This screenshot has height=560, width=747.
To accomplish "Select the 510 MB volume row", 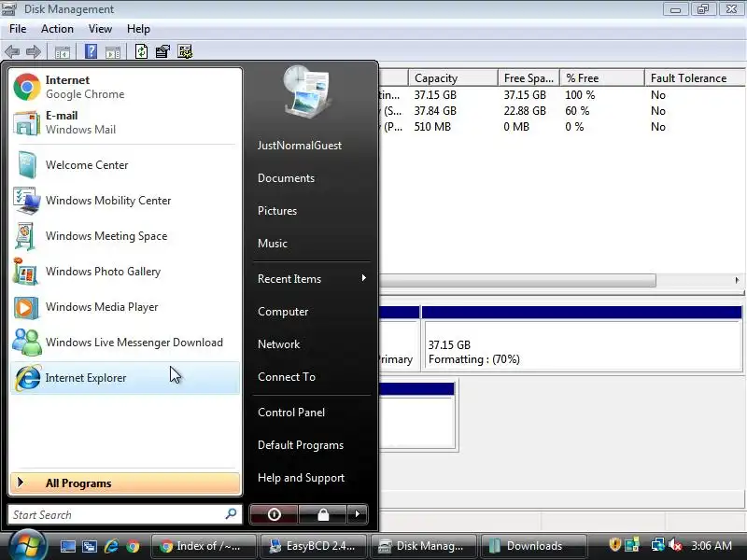I will point(562,127).
